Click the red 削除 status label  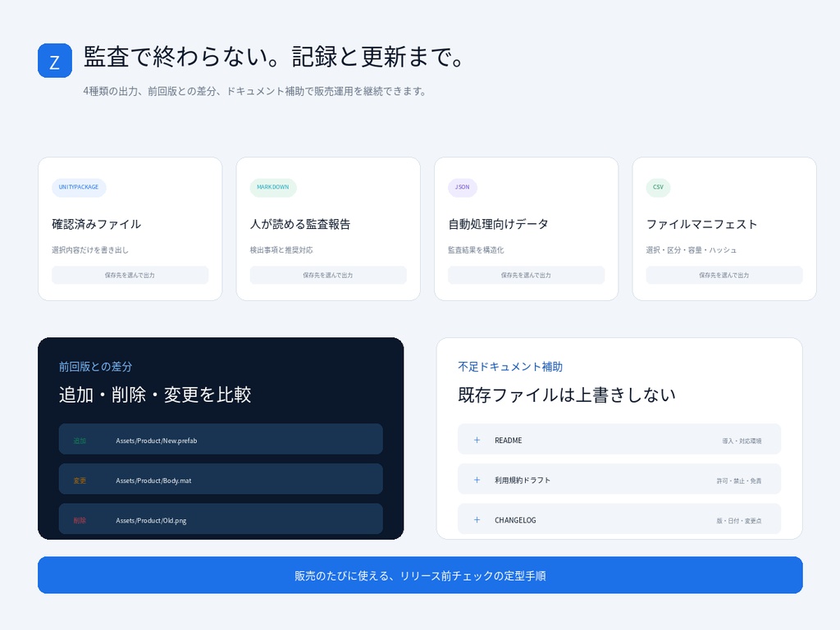pos(80,520)
